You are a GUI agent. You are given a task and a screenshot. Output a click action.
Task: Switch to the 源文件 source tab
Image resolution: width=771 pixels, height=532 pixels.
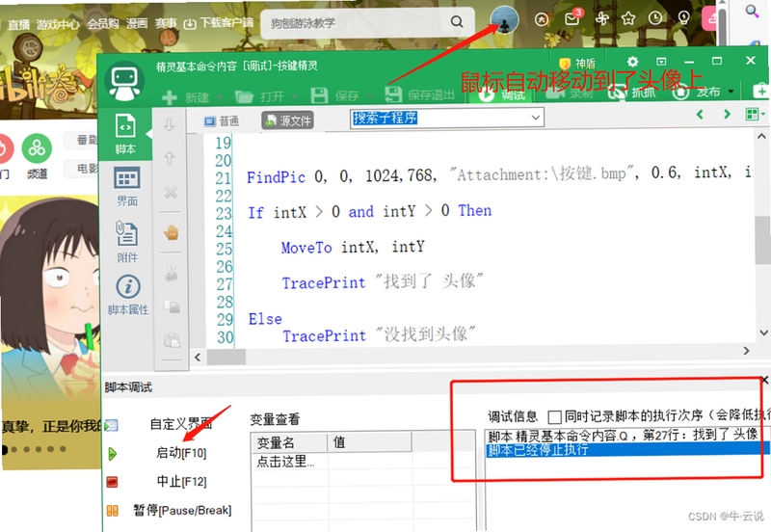287,120
